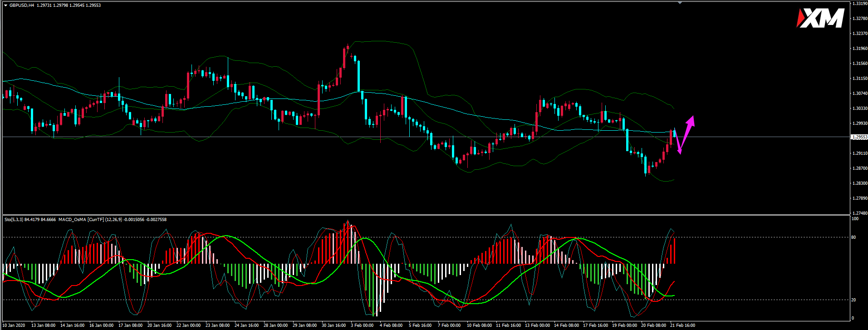The height and width of the screenshot is (330, 868).
Task: Click the 3 Feb 00:00 time label
Action: [362, 325]
